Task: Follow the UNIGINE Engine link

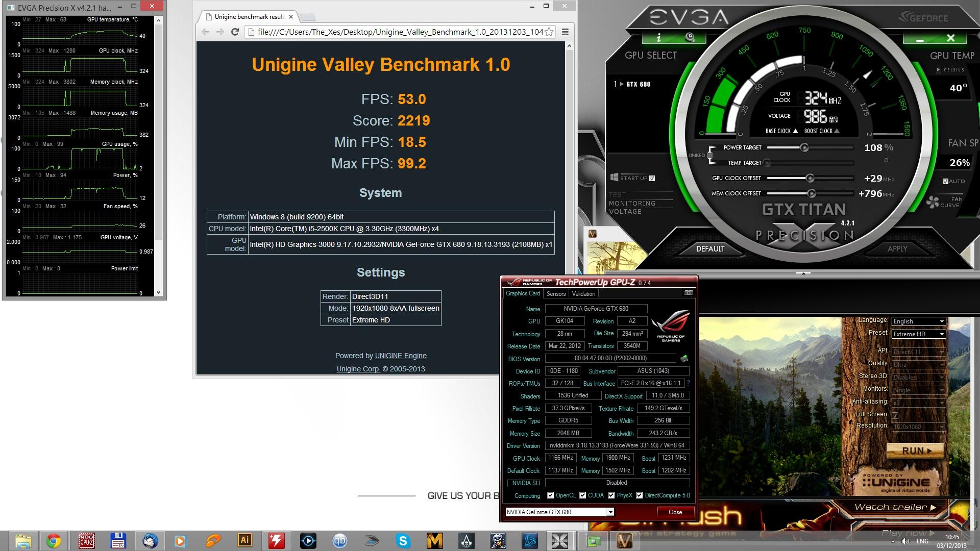Action: 401,356
